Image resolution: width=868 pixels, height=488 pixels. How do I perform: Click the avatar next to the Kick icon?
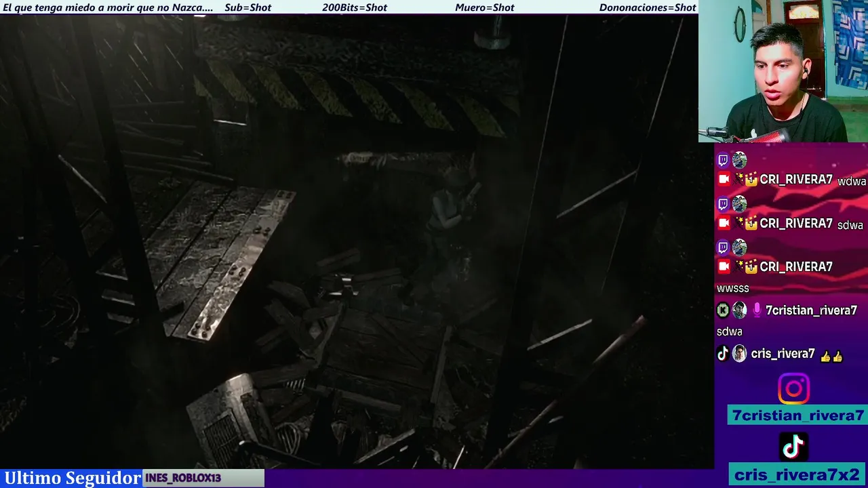point(739,310)
